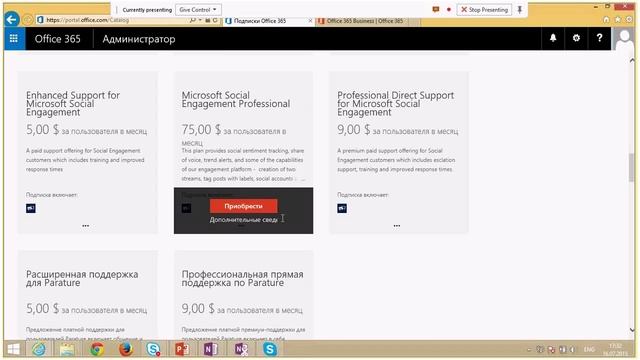
Task: Open the help question mark menu
Action: 599,38
